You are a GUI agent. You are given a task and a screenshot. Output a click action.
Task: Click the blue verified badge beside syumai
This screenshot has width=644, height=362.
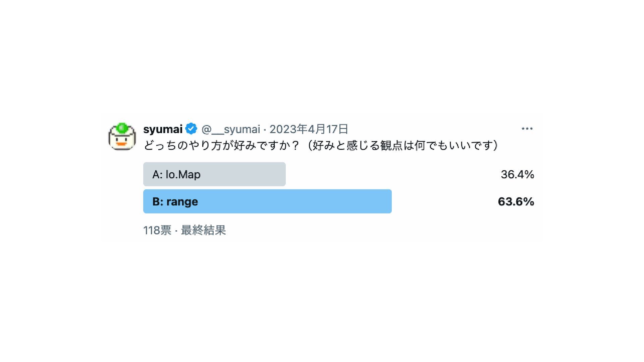point(191,129)
